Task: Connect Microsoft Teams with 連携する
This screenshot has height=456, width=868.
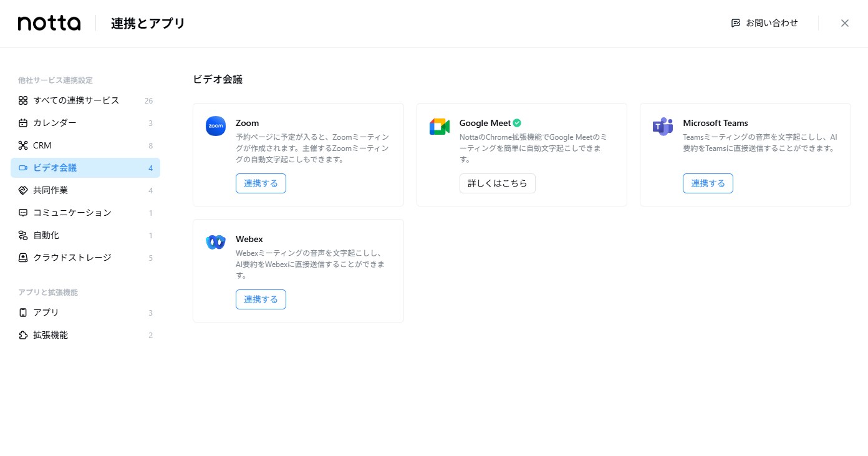Action: point(708,183)
